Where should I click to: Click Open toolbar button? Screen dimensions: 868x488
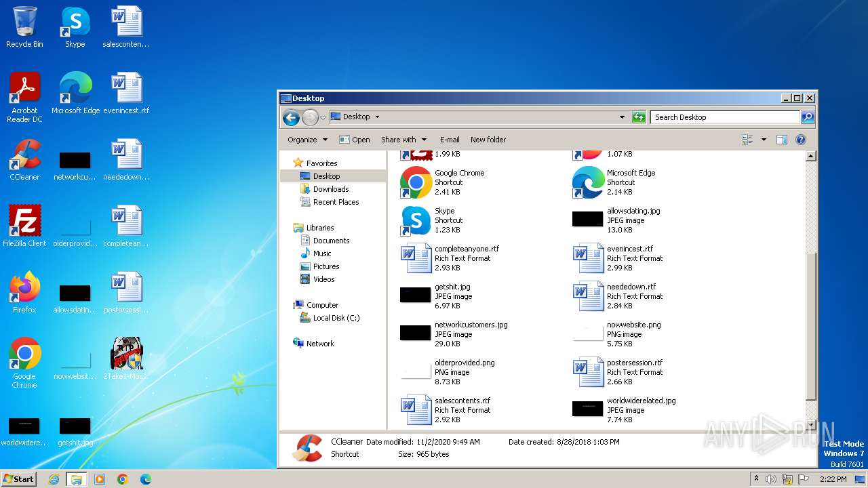tap(355, 140)
